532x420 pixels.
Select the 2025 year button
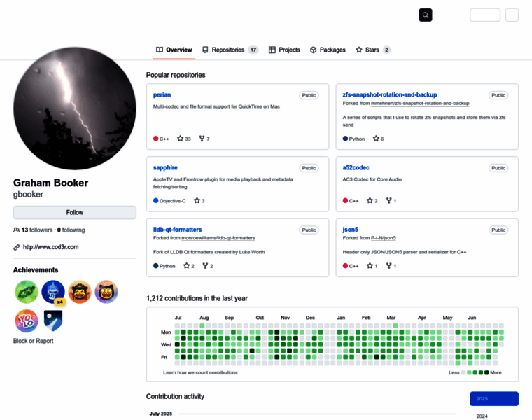point(494,398)
